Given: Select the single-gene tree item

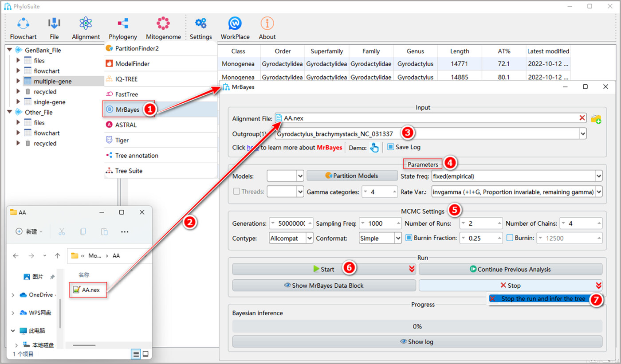Looking at the screenshot, I should (x=49, y=102).
